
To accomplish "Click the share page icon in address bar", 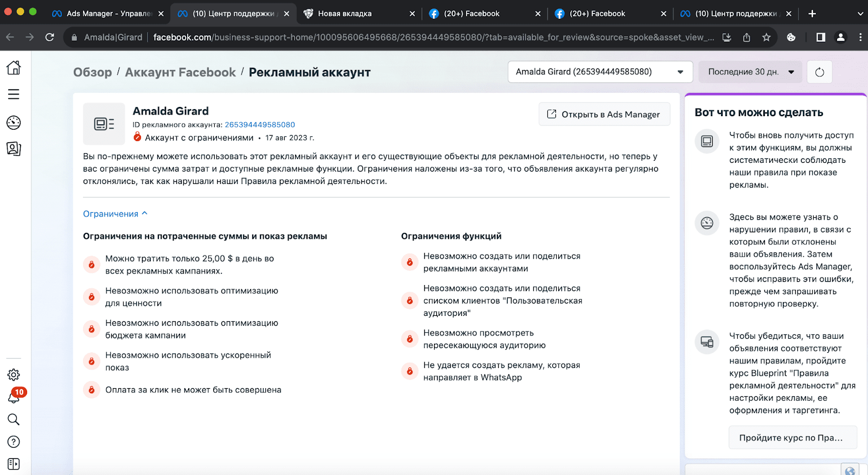I will click(746, 37).
